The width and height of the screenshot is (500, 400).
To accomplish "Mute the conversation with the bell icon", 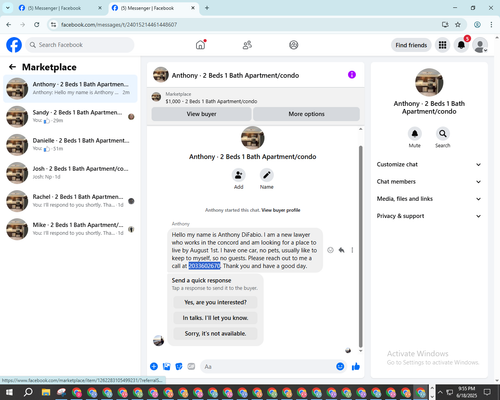I will [x=415, y=134].
